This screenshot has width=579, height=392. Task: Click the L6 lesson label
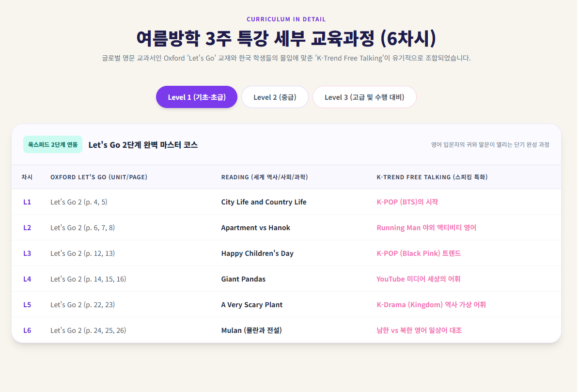pyautogui.click(x=27, y=330)
